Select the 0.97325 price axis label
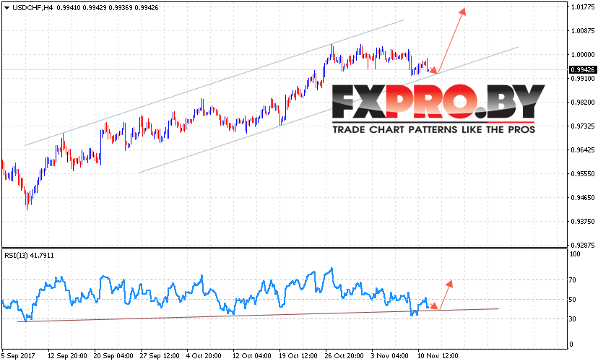 [x=583, y=126]
